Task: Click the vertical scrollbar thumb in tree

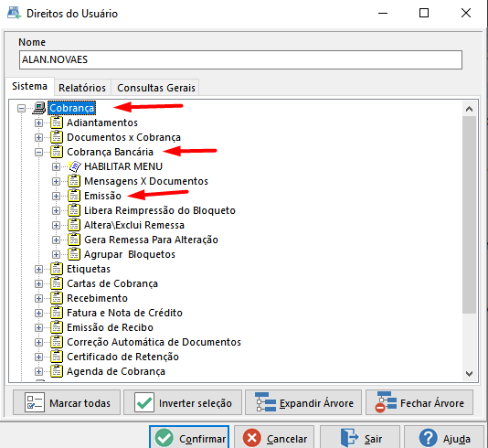Action: coord(470,215)
